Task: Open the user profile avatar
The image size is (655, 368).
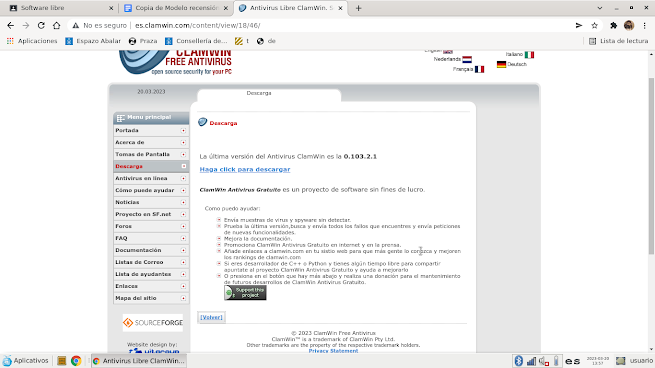Action: [x=629, y=25]
